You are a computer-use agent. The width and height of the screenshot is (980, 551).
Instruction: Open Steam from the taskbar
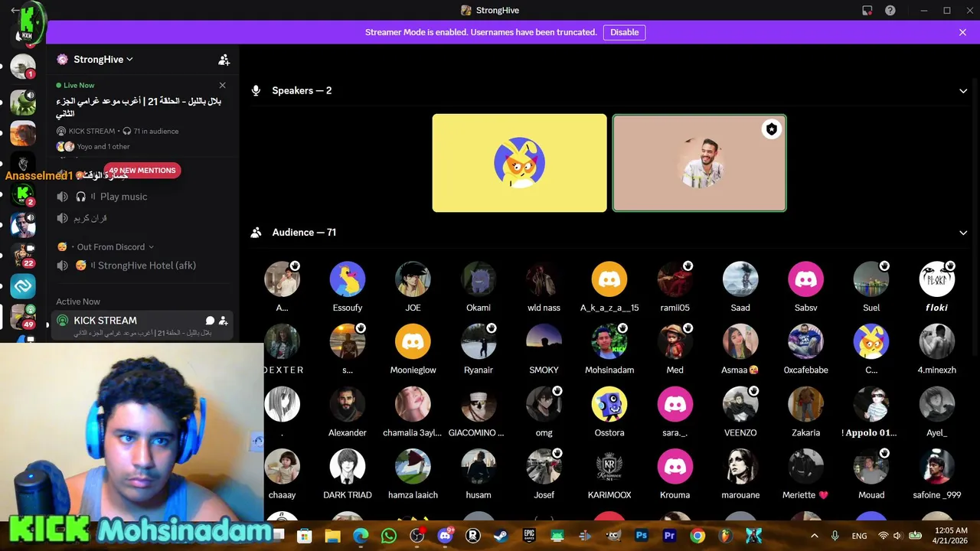(x=501, y=536)
